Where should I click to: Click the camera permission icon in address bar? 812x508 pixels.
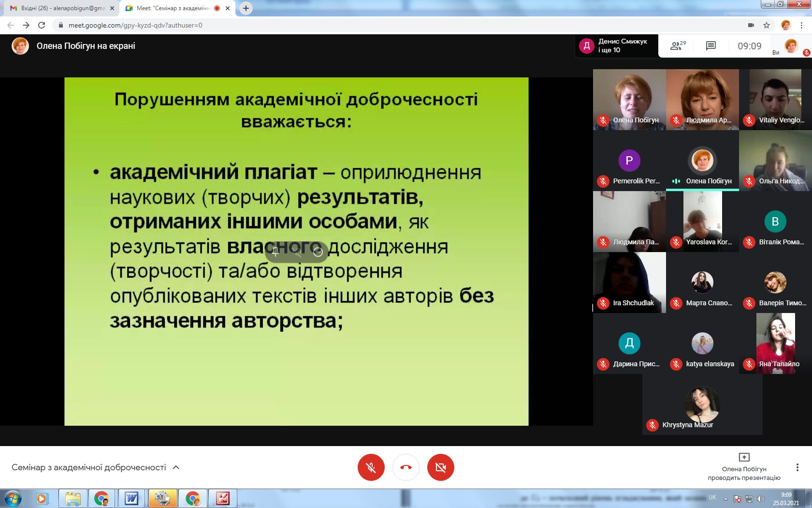[x=751, y=25]
